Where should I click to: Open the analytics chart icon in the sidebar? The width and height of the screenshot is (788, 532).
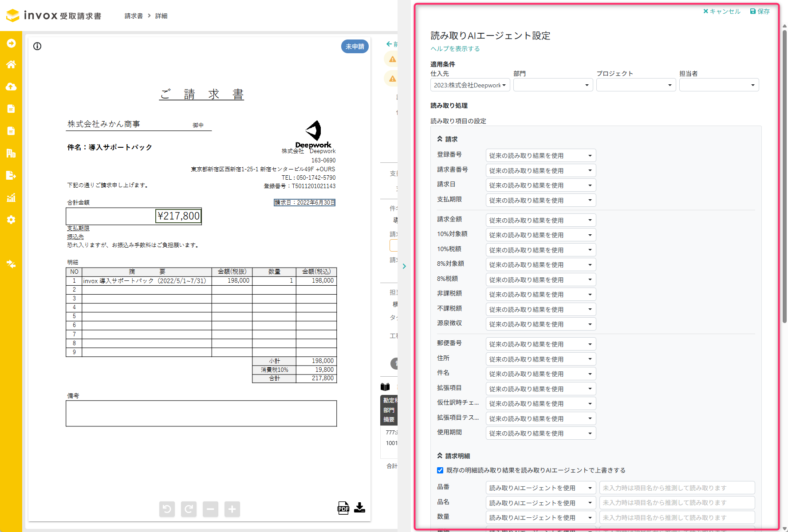click(x=11, y=197)
